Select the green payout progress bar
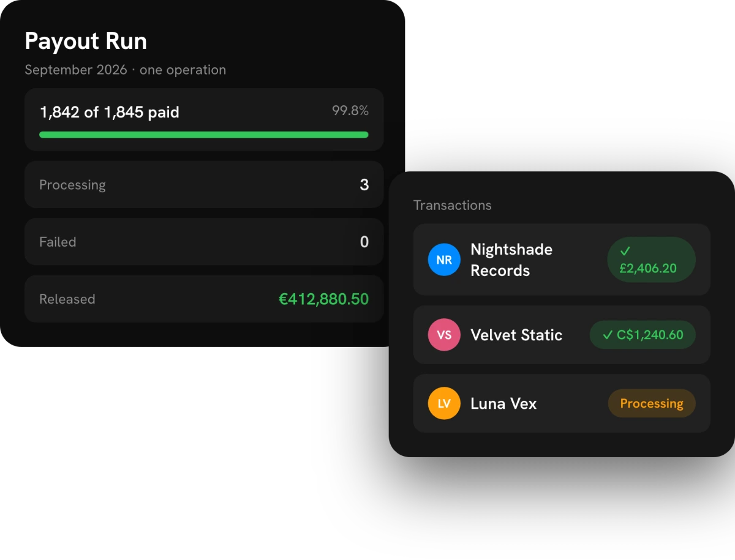Viewport: 735px width, 560px height. click(204, 135)
